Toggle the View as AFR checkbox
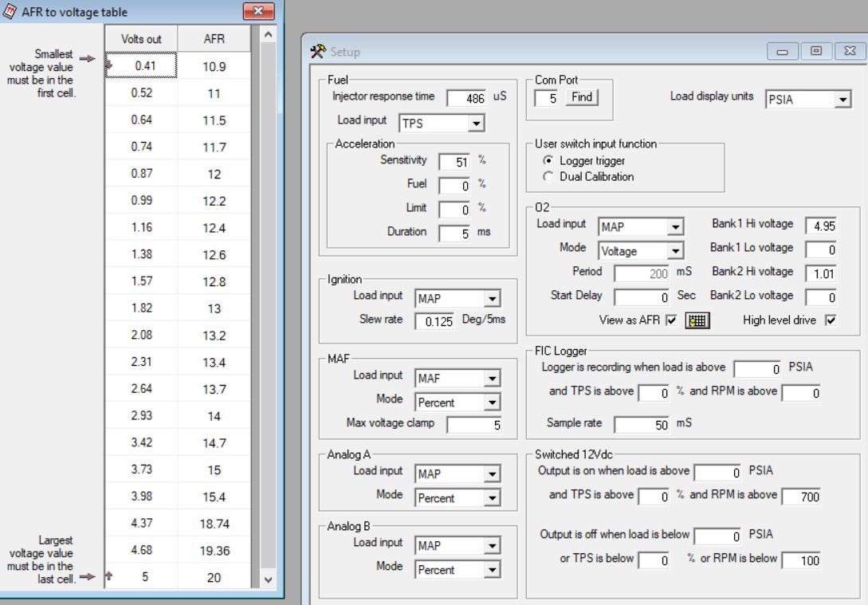This screenshot has width=868, height=605. [x=671, y=320]
